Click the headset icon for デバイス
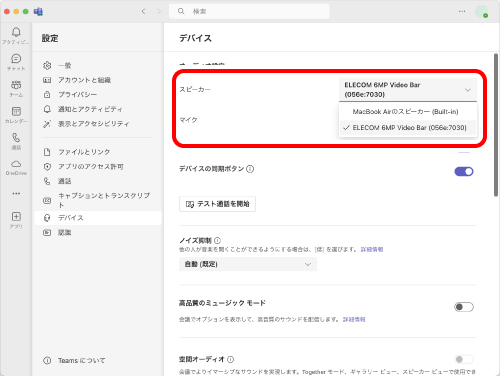Screen dimensions: 500x376 point(47,218)
